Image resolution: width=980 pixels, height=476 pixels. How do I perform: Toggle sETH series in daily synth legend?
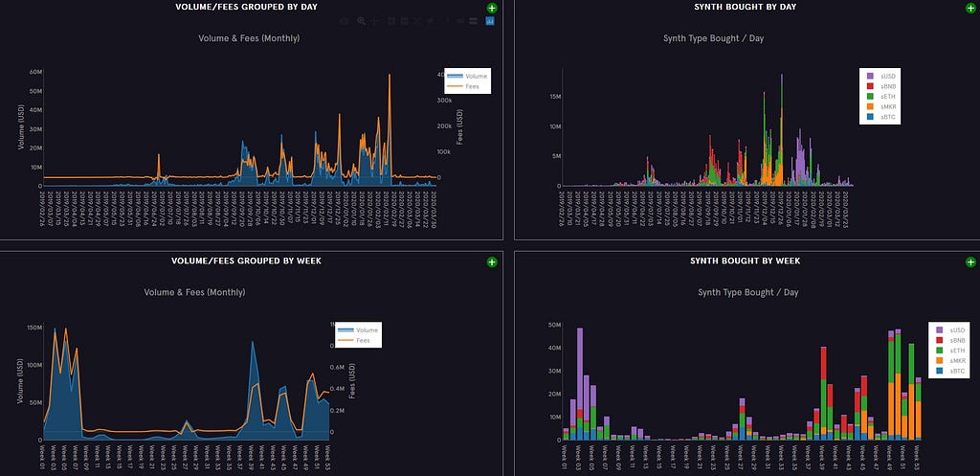coord(880,97)
